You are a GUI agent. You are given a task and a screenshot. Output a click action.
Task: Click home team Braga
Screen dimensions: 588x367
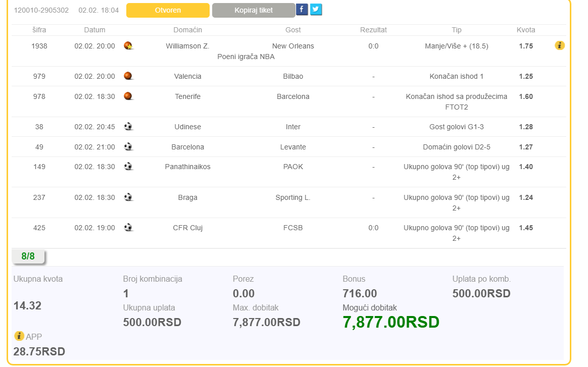(187, 197)
